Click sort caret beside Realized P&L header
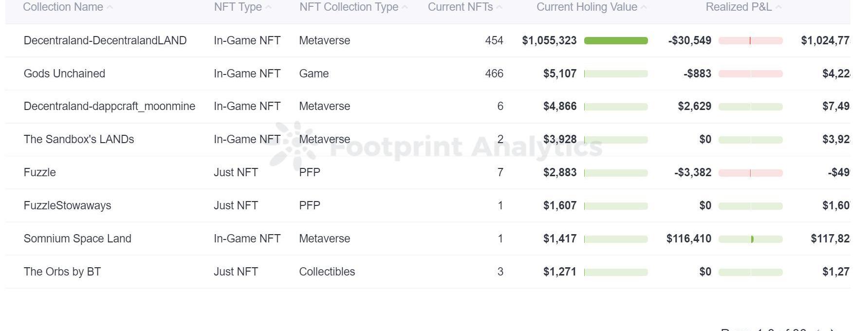This screenshot has height=331, width=868. (778, 7)
